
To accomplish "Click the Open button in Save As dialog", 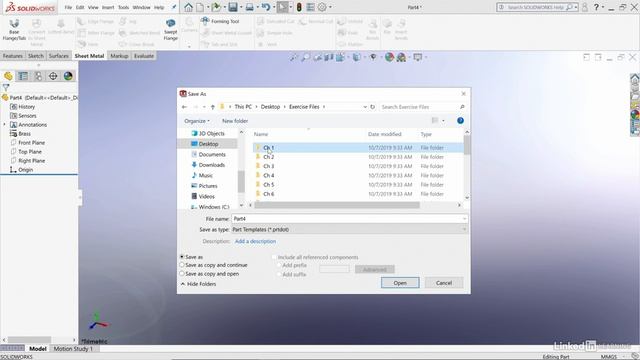I will click(x=400, y=283).
